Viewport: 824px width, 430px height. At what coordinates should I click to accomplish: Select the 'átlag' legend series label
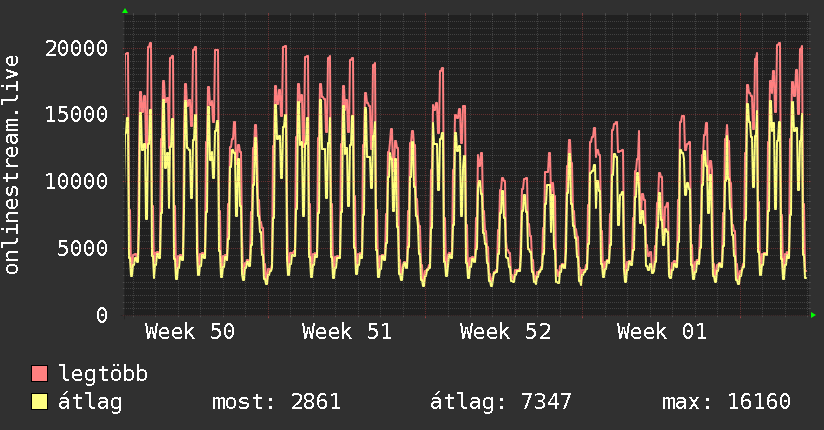[90, 402]
